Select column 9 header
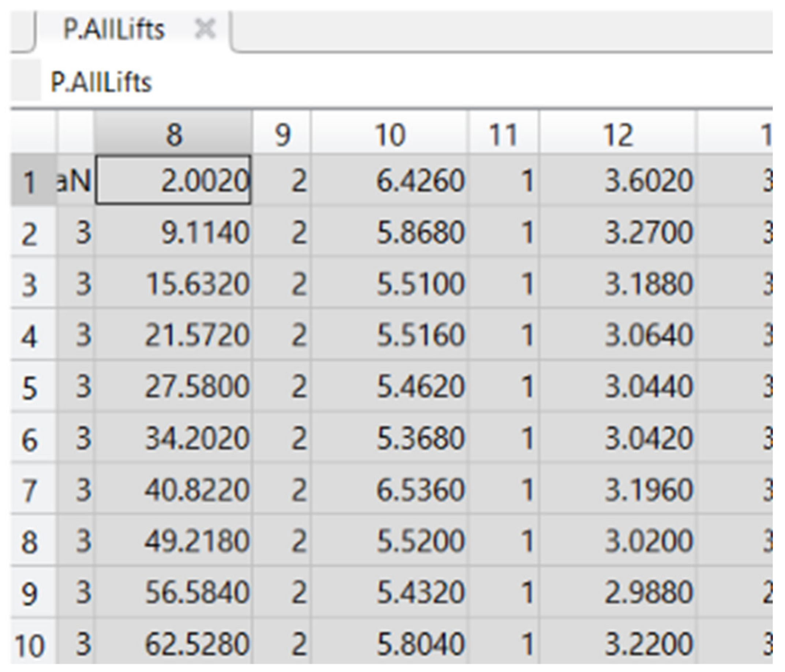 [x=282, y=134]
